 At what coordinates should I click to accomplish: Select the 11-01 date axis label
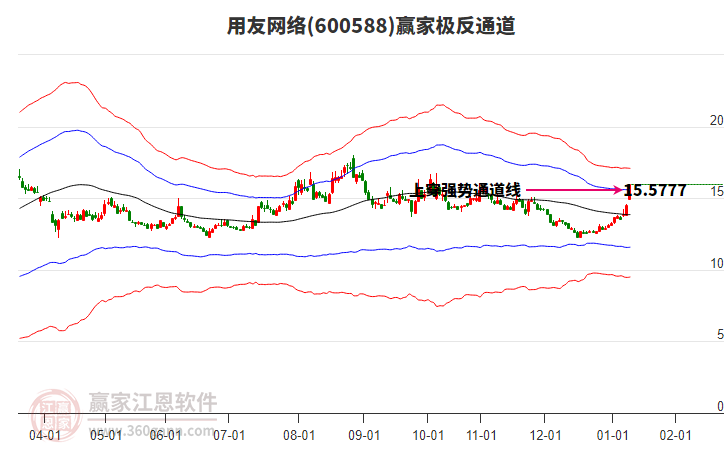pos(481,435)
